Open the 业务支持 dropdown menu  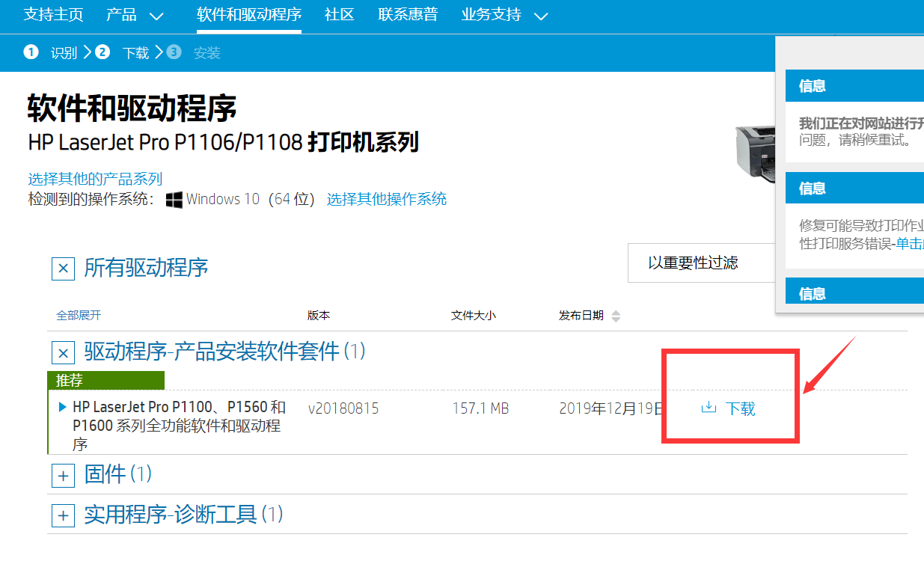coord(505,15)
